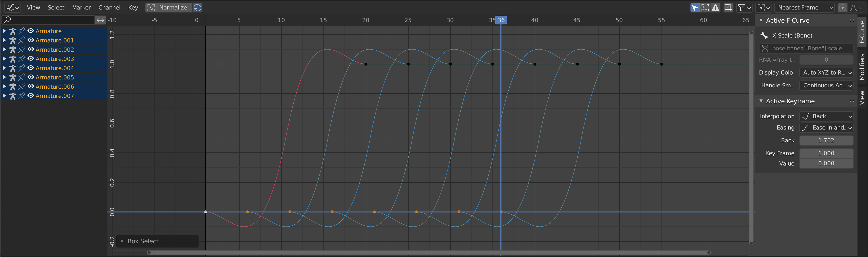Click the channel search magnifier field

coord(48,20)
